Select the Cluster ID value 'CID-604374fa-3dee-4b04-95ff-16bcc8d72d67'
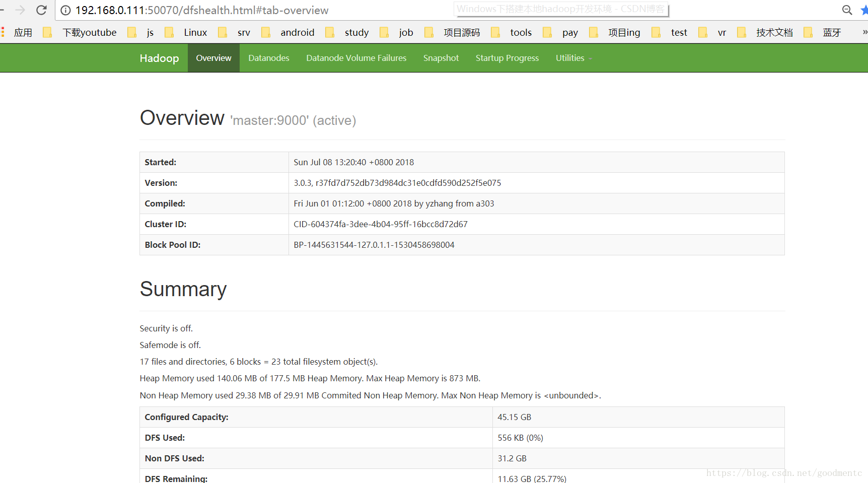Screen dimensions: 868x483 coord(381,224)
